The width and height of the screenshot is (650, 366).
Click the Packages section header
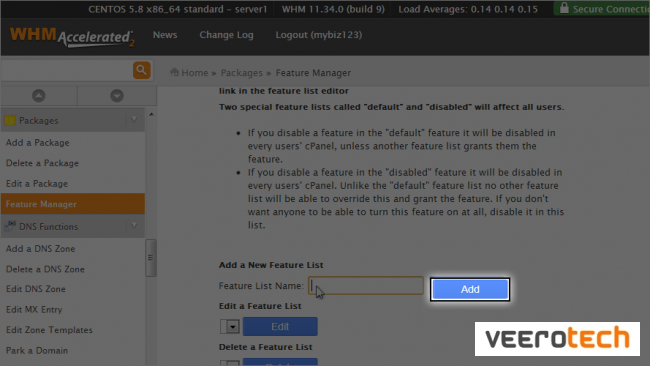[x=73, y=120]
